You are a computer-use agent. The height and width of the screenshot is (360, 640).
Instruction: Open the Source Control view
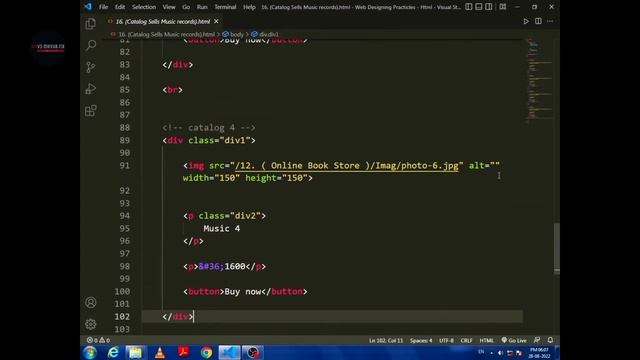[91, 67]
